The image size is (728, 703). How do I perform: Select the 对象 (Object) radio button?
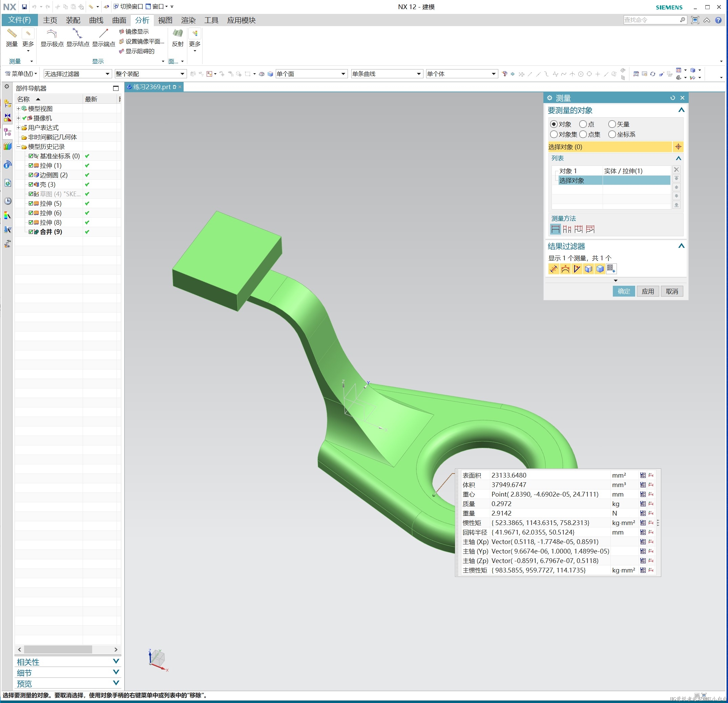[x=554, y=124]
